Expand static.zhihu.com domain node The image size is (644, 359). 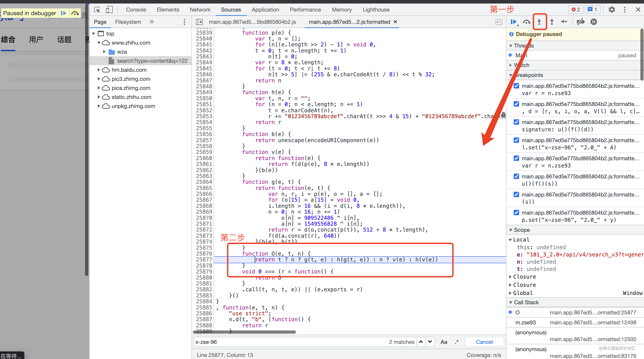click(x=99, y=97)
